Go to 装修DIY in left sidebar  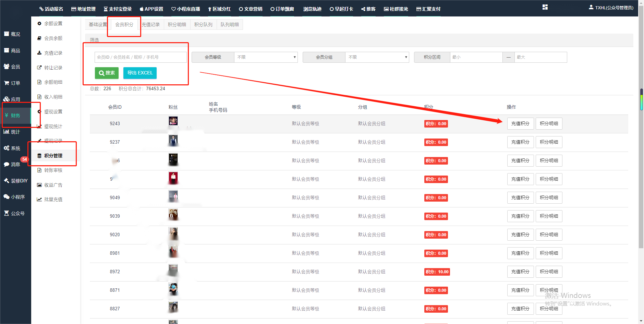pos(15,181)
